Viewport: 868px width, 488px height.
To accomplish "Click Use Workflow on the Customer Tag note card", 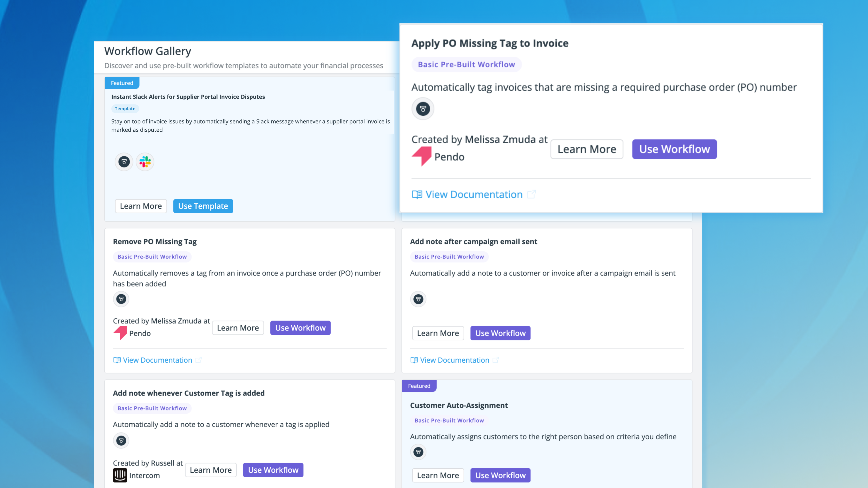I will (273, 470).
